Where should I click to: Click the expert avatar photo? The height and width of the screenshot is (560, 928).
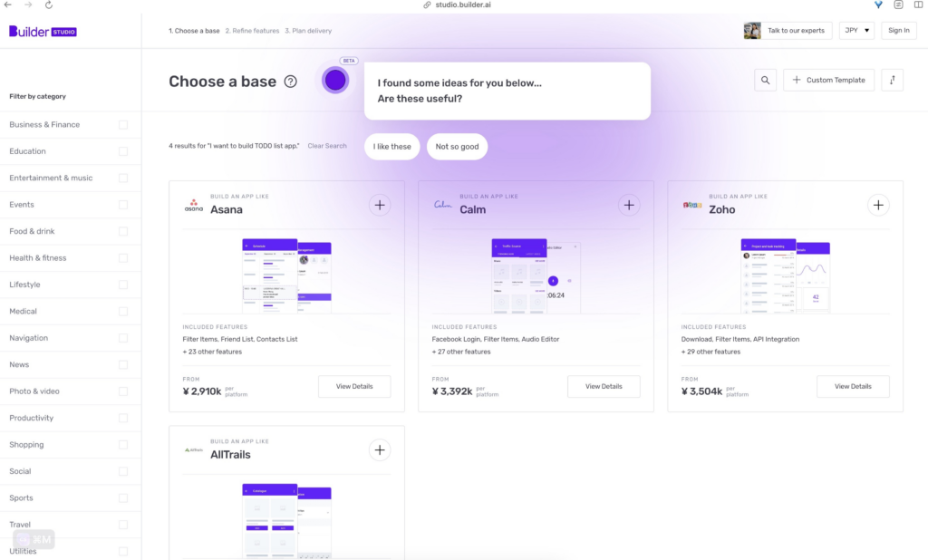(752, 31)
